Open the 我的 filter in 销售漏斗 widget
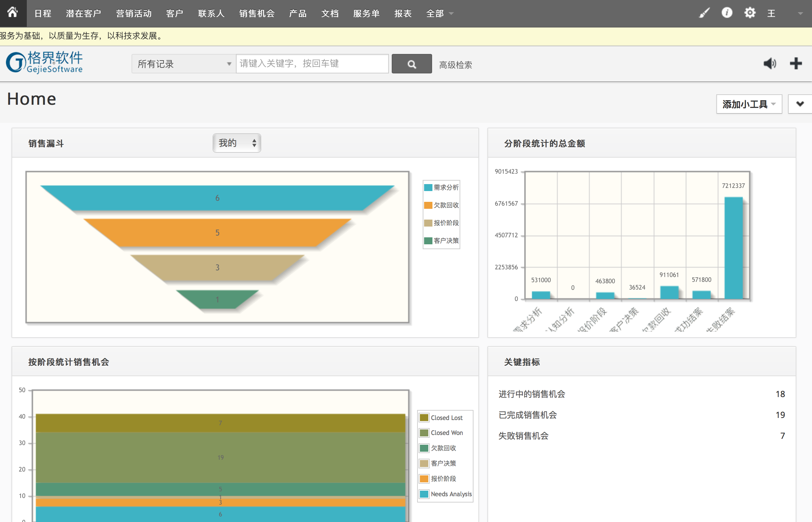This screenshot has width=812, height=522. pos(237,143)
